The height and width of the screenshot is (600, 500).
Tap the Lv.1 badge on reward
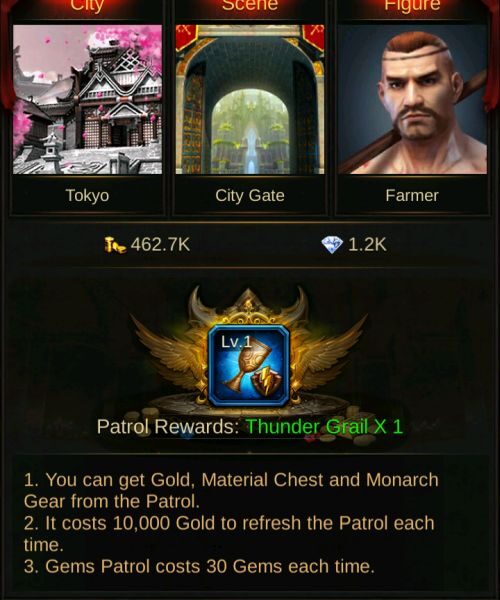(x=236, y=342)
